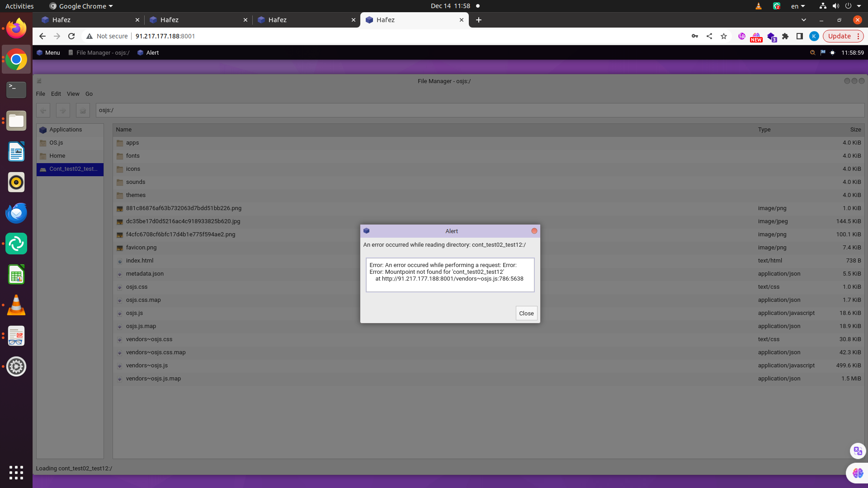Reload the page in Chrome
868x488 pixels.
(x=71, y=36)
